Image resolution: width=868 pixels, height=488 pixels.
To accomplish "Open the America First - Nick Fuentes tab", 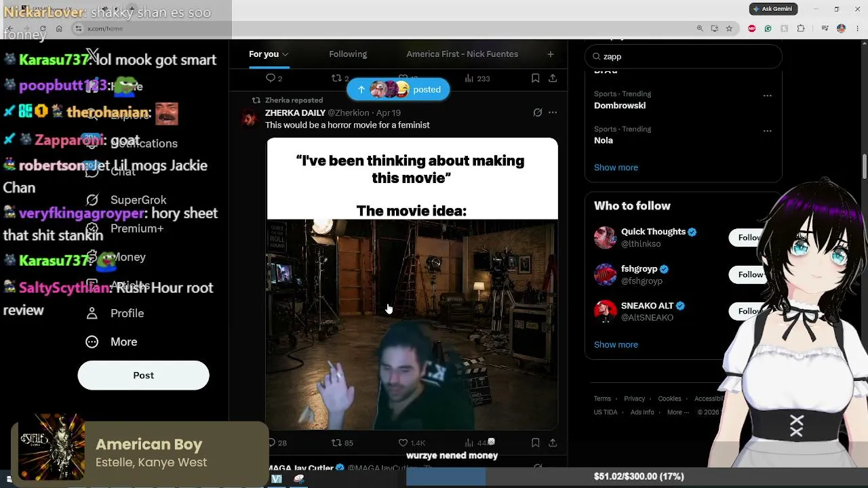I will pos(462,54).
